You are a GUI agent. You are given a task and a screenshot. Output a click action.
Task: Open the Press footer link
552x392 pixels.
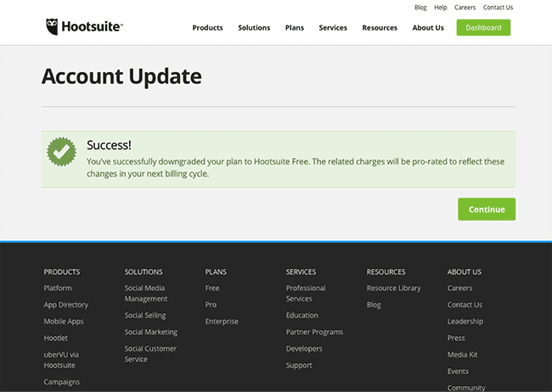[x=456, y=338]
